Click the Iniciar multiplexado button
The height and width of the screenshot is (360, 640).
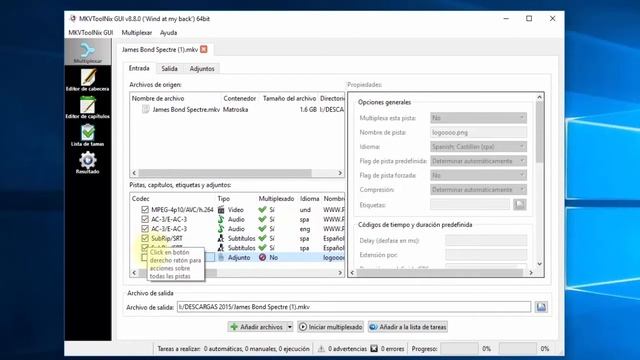point(331,327)
